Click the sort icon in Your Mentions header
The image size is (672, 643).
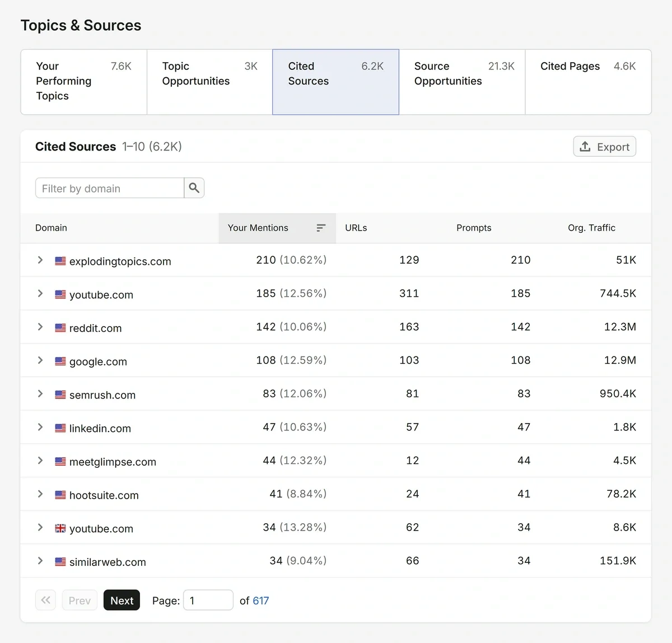point(321,228)
